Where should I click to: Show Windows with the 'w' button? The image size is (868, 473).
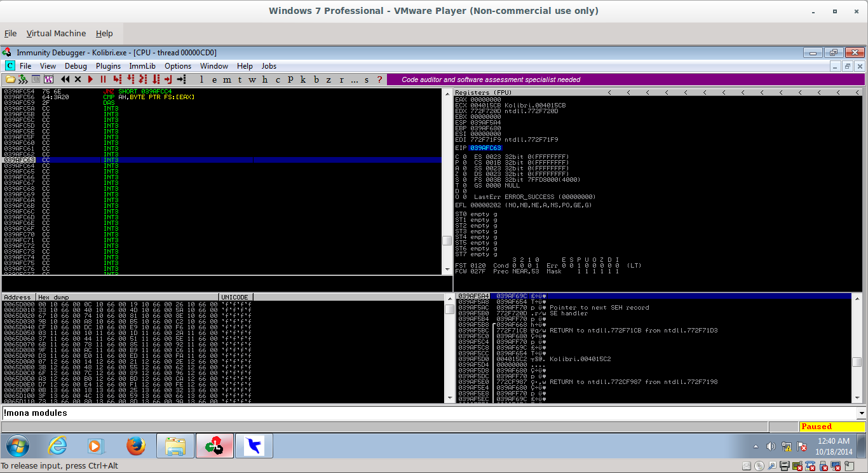[252, 79]
